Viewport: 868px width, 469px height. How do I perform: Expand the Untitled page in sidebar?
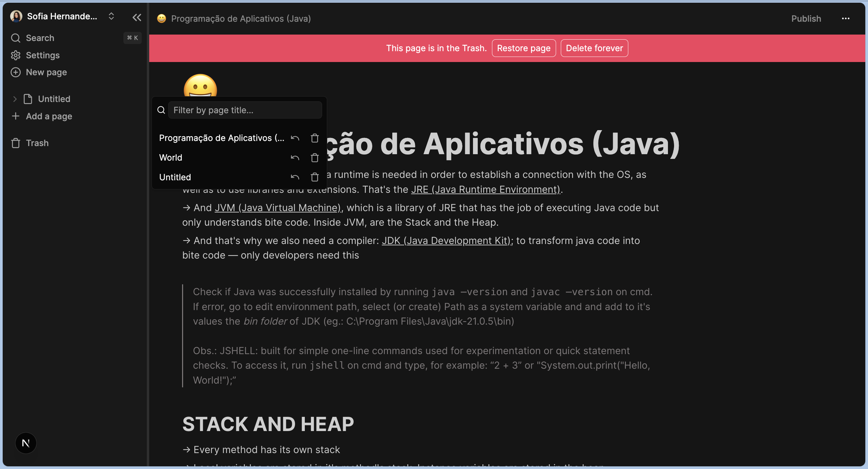pos(15,99)
